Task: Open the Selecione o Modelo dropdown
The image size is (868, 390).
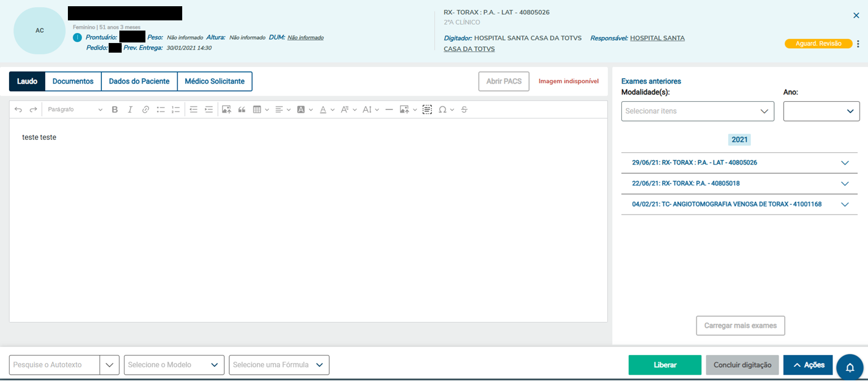Action: pos(174,365)
